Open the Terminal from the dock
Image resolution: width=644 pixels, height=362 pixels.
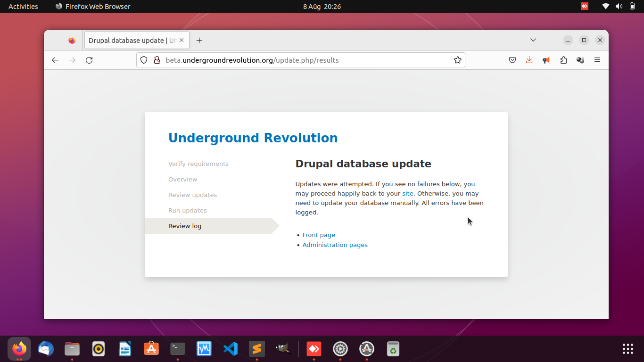178,349
